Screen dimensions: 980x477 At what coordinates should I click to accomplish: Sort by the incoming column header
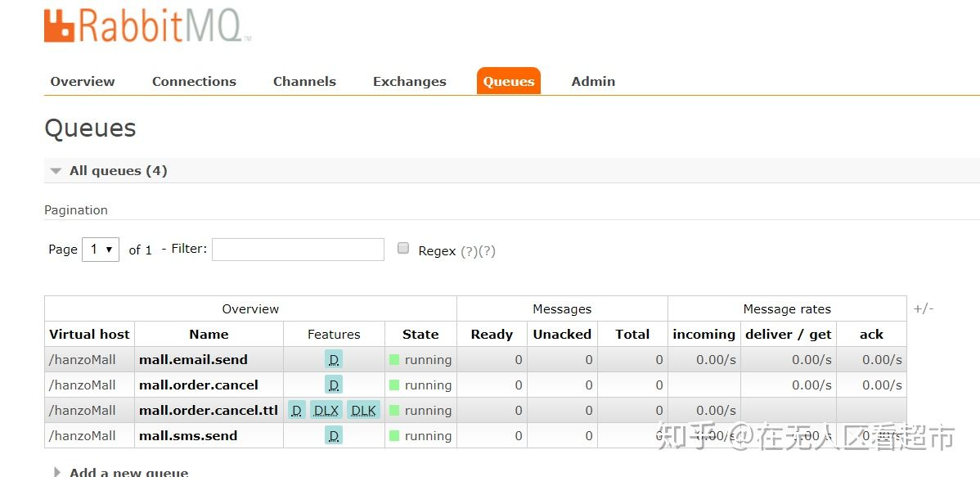click(704, 335)
